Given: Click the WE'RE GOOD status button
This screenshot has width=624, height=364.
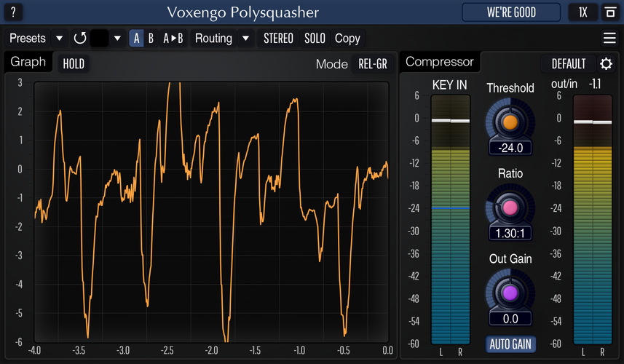Looking at the screenshot, I should pos(511,12).
